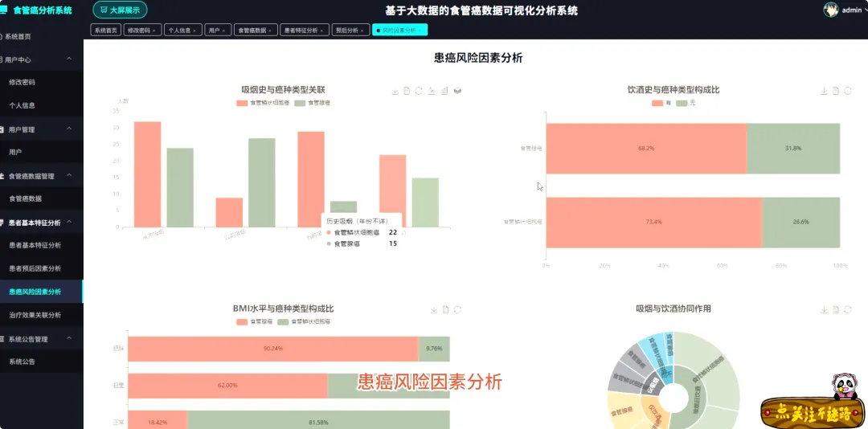Screen dimensions: 868x429
Task: Click the 26.6% bar segment
Action: (x=801, y=222)
